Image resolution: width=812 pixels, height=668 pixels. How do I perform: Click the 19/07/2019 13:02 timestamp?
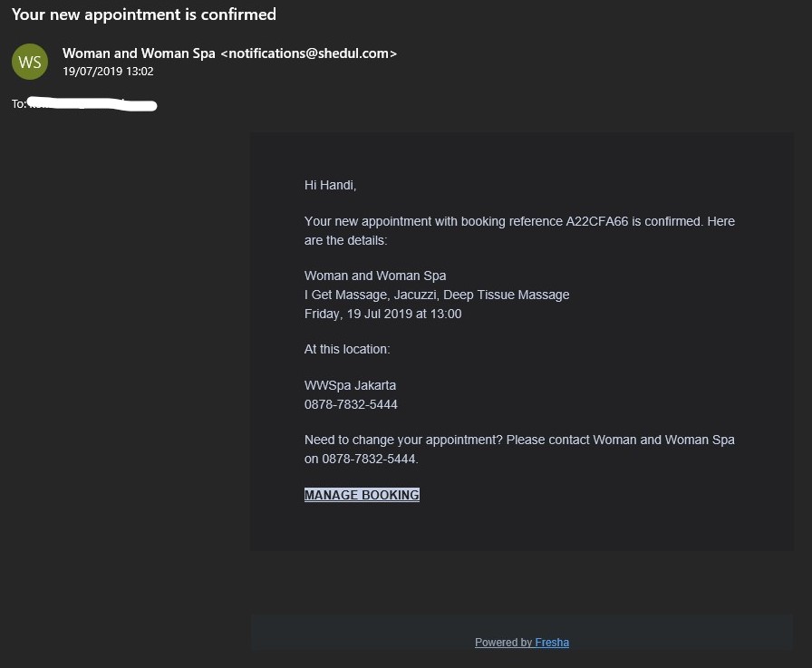108,72
